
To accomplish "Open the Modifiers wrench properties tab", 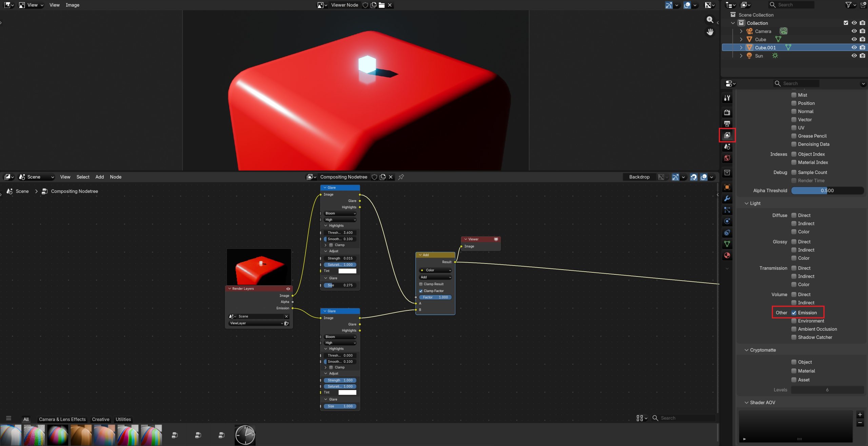I will tap(727, 199).
